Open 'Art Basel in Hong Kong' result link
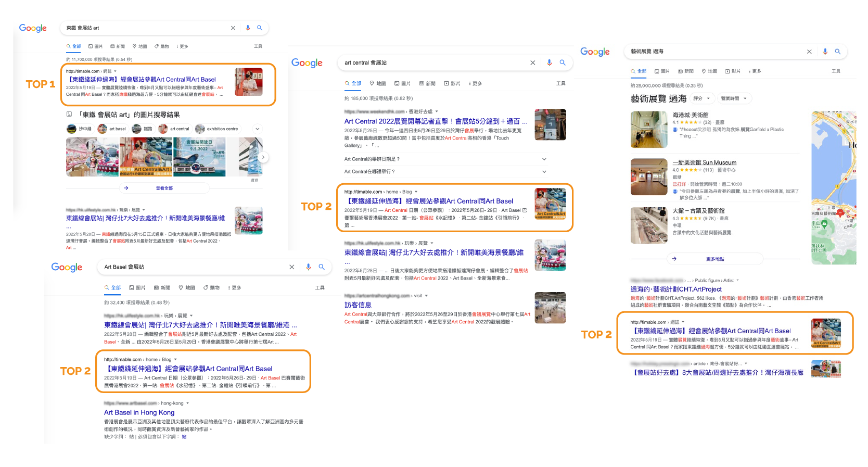 139,412
